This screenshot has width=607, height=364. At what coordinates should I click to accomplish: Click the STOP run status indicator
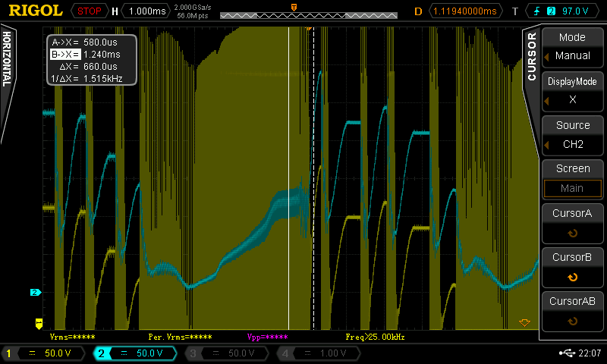coord(89,11)
